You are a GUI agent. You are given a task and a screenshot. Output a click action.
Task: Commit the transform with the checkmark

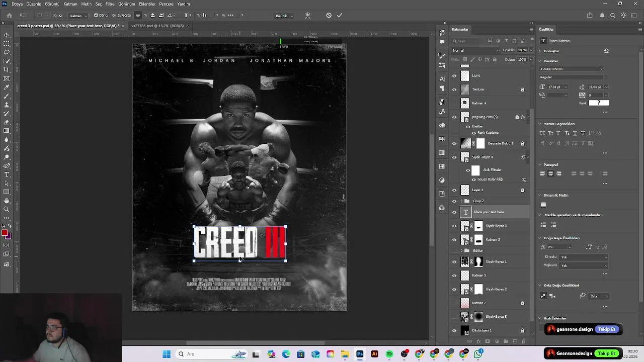tap(340, 16)
